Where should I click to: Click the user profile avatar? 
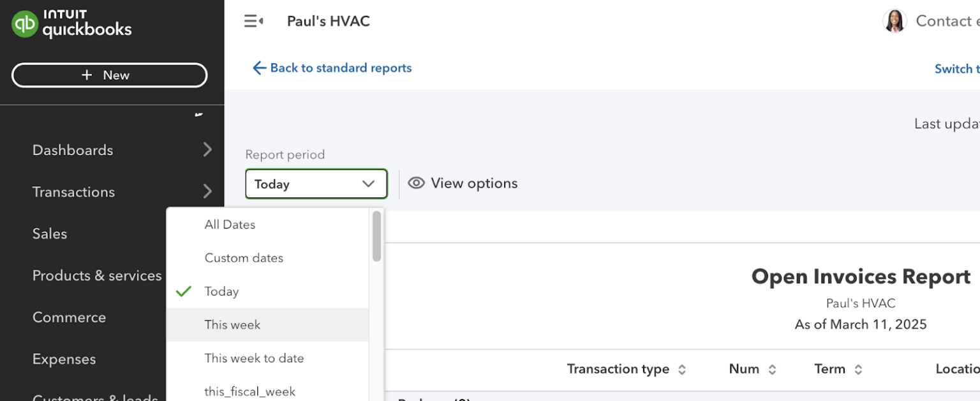tap(895, 20)
